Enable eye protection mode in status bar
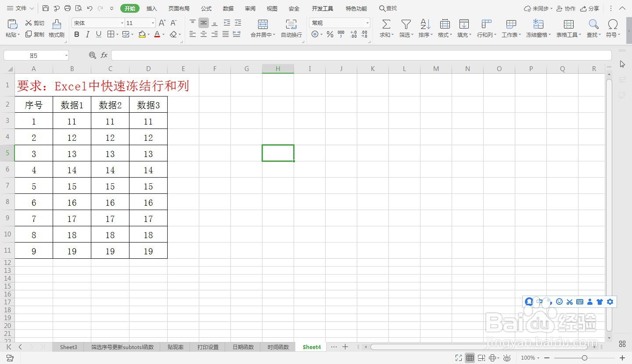Image resolution: width=632 pixels, height=364 pixels. tap(507, 358)
